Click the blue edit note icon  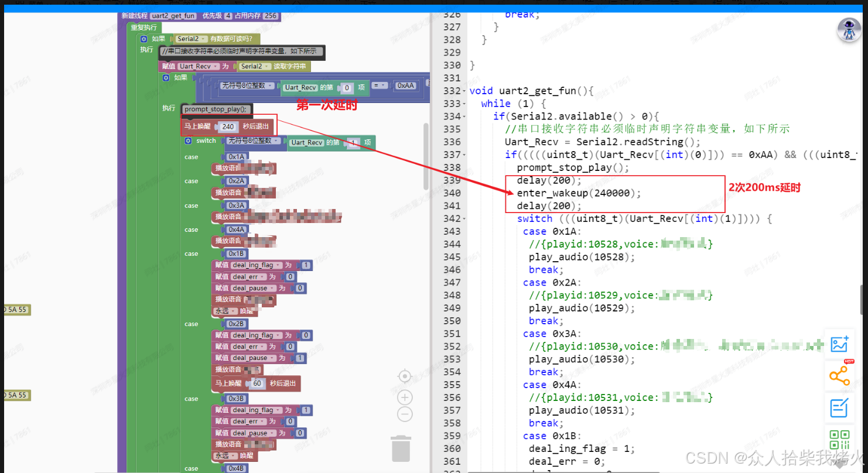840,407
